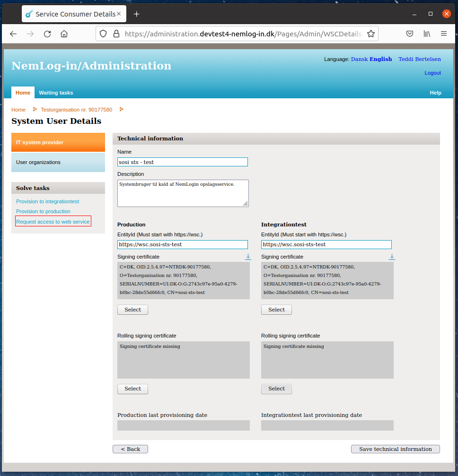Click Select under Production Rolling signing certificate
Screen dimensions: 458x476
pos(132,389)
